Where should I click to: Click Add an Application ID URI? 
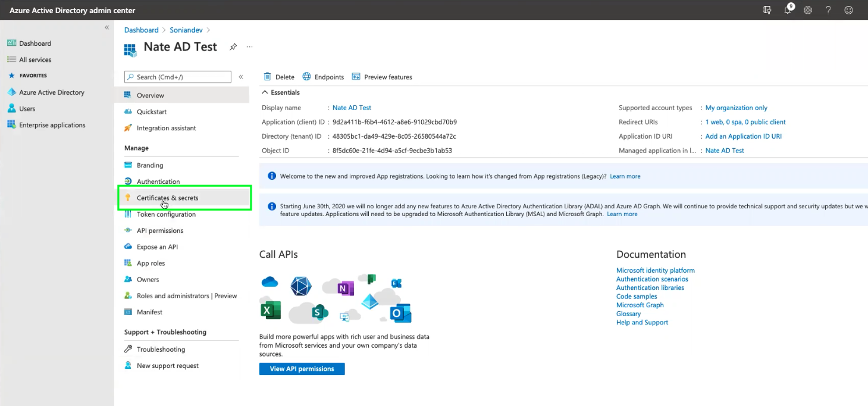pos(744,136)
